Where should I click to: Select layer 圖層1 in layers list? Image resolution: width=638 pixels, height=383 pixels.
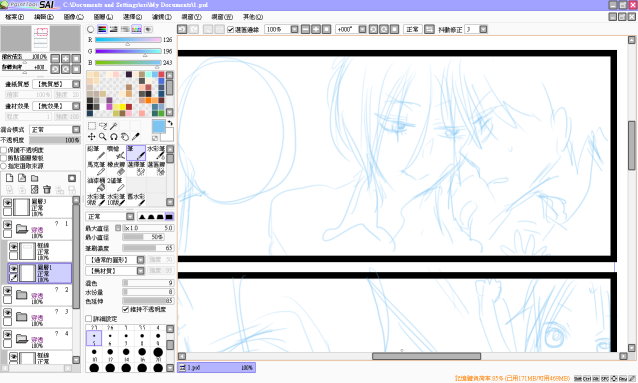click(x=40, y=273)
